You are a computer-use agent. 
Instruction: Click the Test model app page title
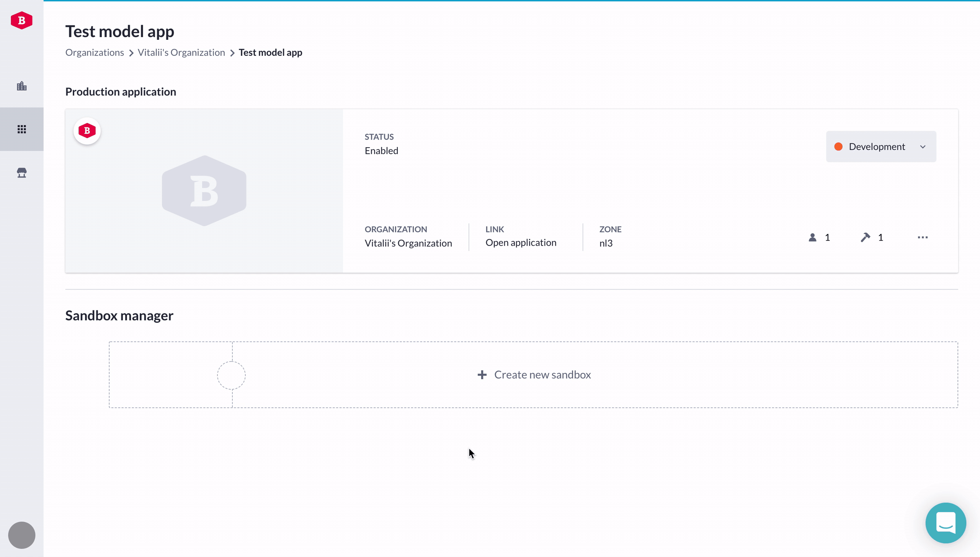click(119, 31)
